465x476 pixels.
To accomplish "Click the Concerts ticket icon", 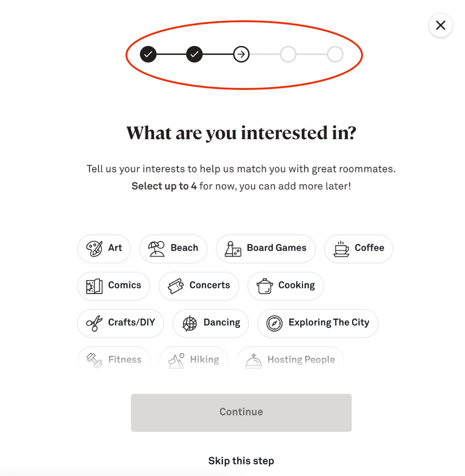I will [x=176, y=286].
